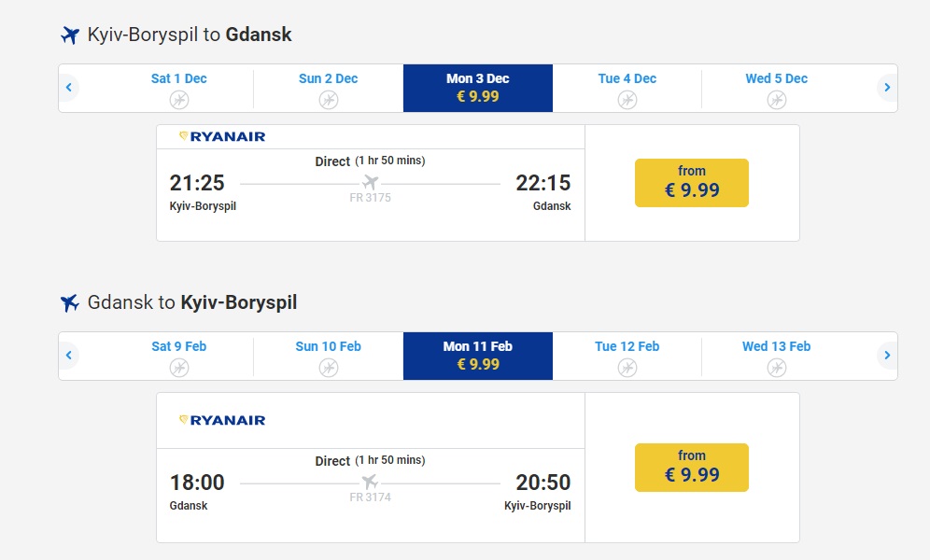Click the no-flight icon under Sun 10 Feb
The image size is (930, 560).
pos(329,368)
